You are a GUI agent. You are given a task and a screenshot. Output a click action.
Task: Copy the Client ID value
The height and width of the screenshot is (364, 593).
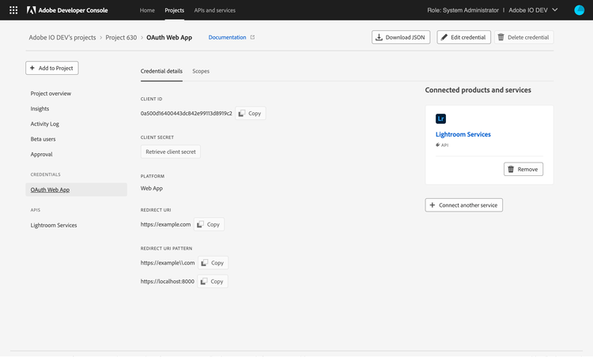click(x=251, y=114)
